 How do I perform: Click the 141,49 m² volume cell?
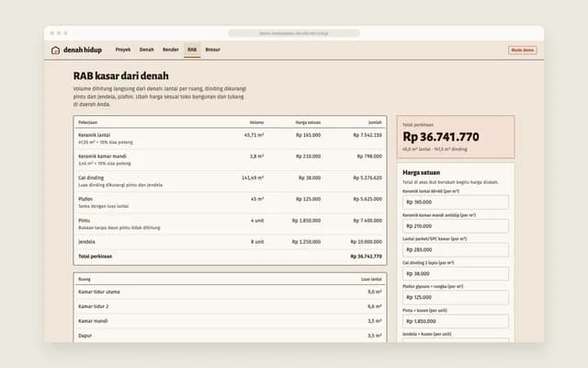[x=253, y=178]
